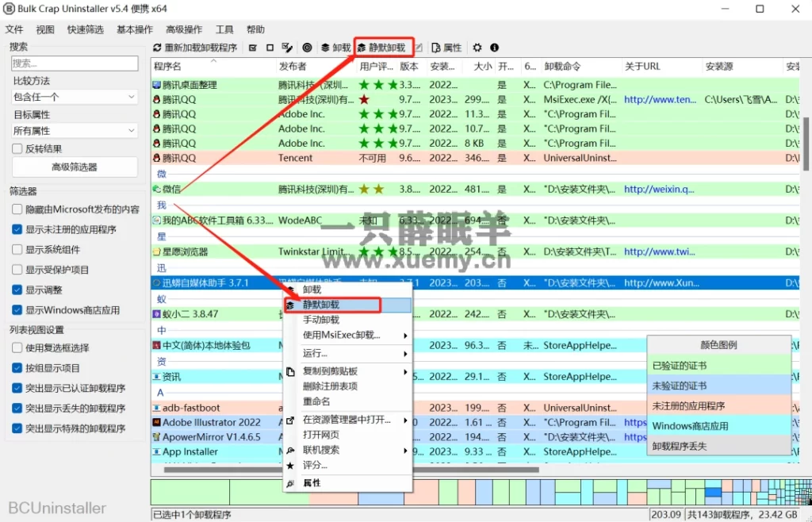Screen dimensions: 812x522
Task: Click 静默卸载 quiet uninstall in toolbar
Action: click(381, 48)
